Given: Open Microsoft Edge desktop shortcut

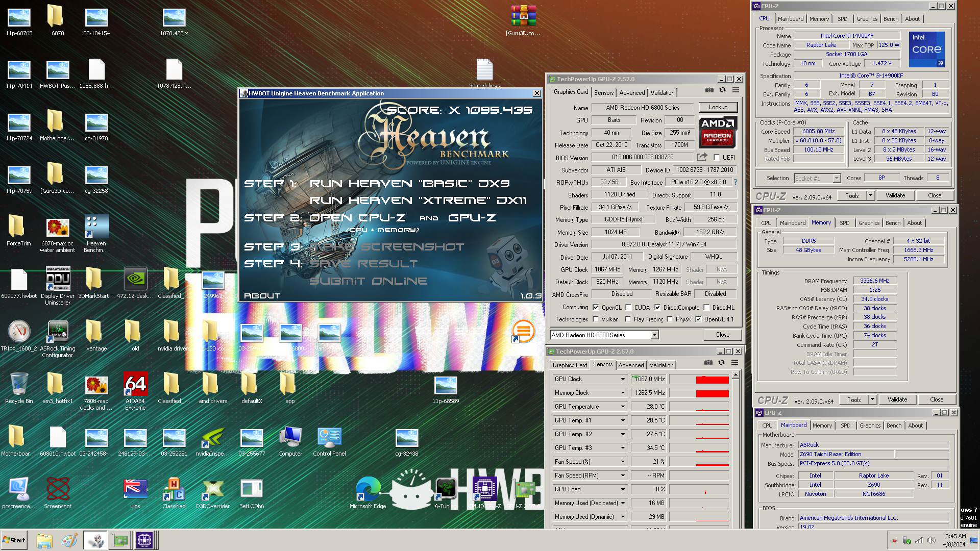Looking at the screenshot, I should tap(367, 493).
